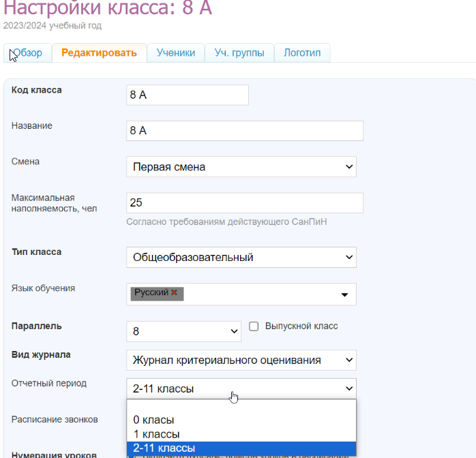
Task: Pick the highlighted 2-11 классы option
Action: [x=164, y=448]
